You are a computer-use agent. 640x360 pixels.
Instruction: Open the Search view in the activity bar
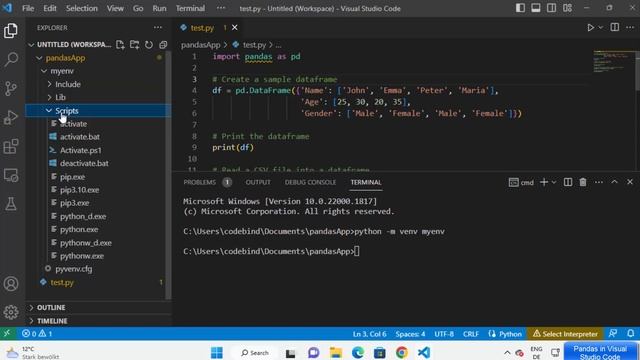[11, 59]
